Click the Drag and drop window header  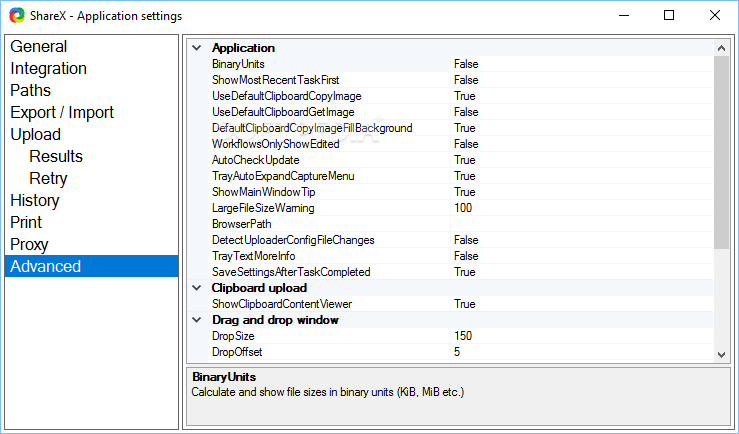click(x=275, y=320)
